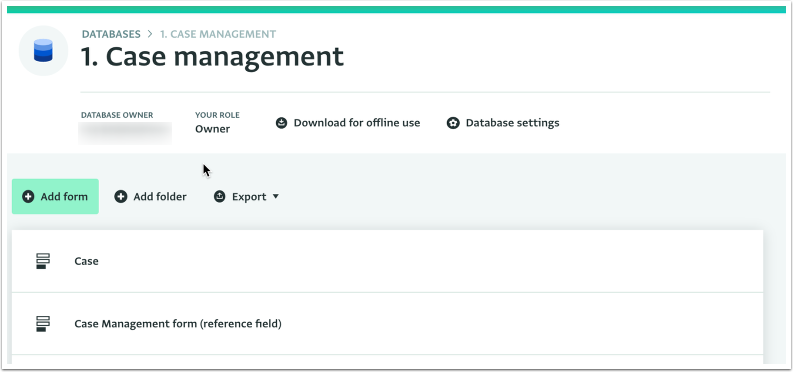The height and width of the screenshot is (372, 793).
Task: Click the Add folder button
Action: pos(151,197)
